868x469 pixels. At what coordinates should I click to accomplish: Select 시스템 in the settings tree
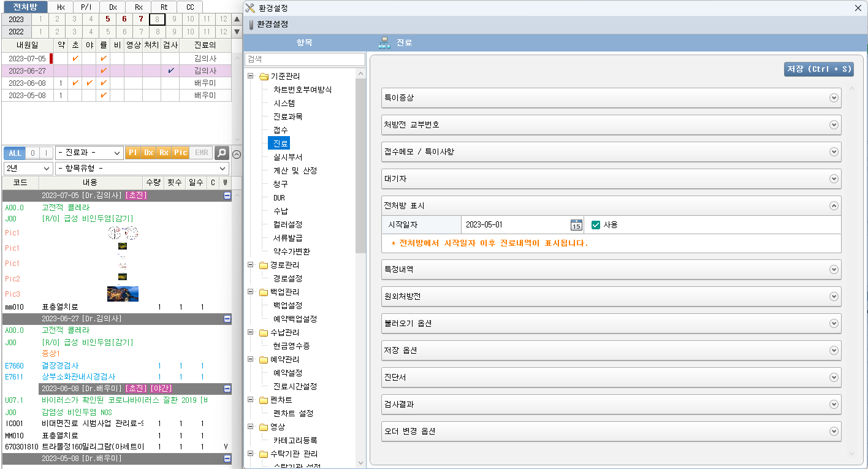284,103
